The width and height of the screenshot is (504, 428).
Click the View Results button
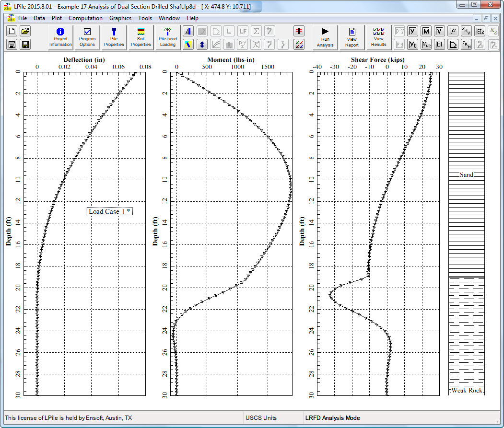click(379, 37)
